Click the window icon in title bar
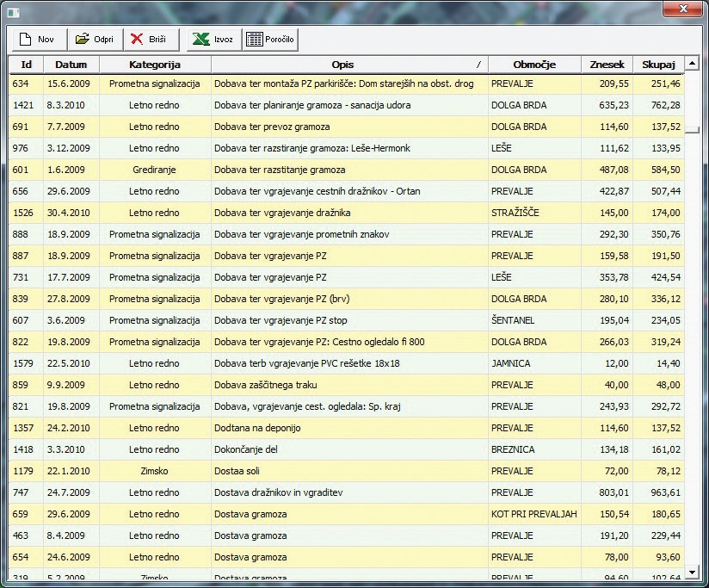The width and height of the screenshot is (709, 588). pos(14,13)
